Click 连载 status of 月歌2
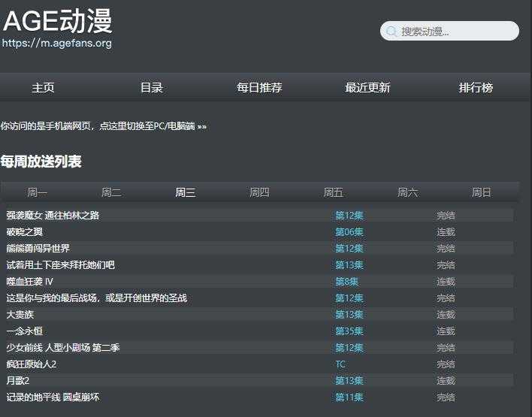Screen dimensions: 532x417 click(x=446, y=381)
